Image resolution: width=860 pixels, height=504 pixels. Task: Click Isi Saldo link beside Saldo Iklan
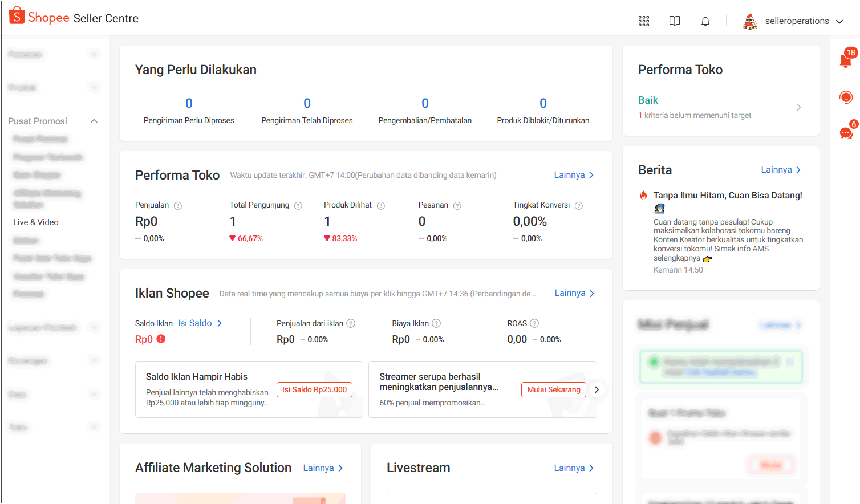[200, 323]
